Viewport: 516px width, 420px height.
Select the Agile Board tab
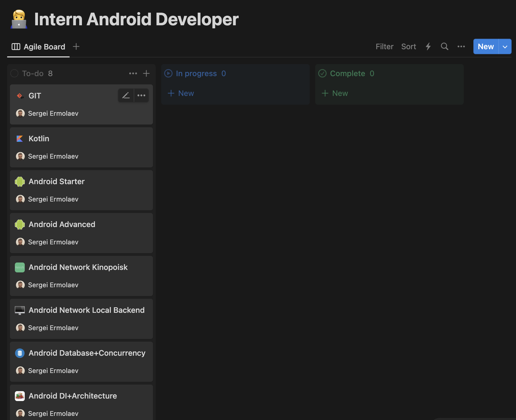point(39,47)
